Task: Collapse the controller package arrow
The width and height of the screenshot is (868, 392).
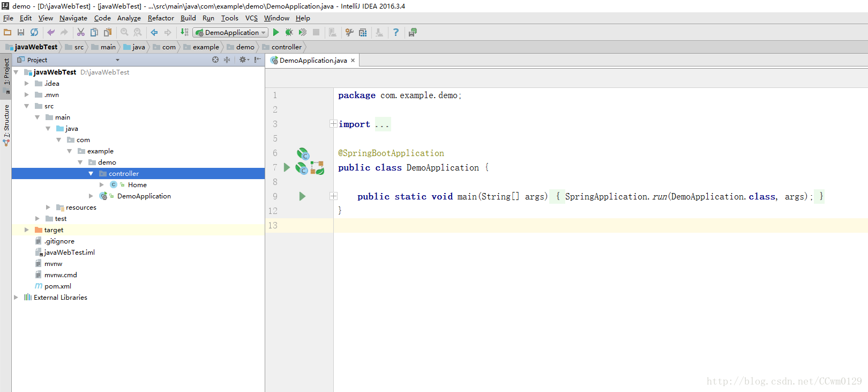Action: [x=91, y=173]
